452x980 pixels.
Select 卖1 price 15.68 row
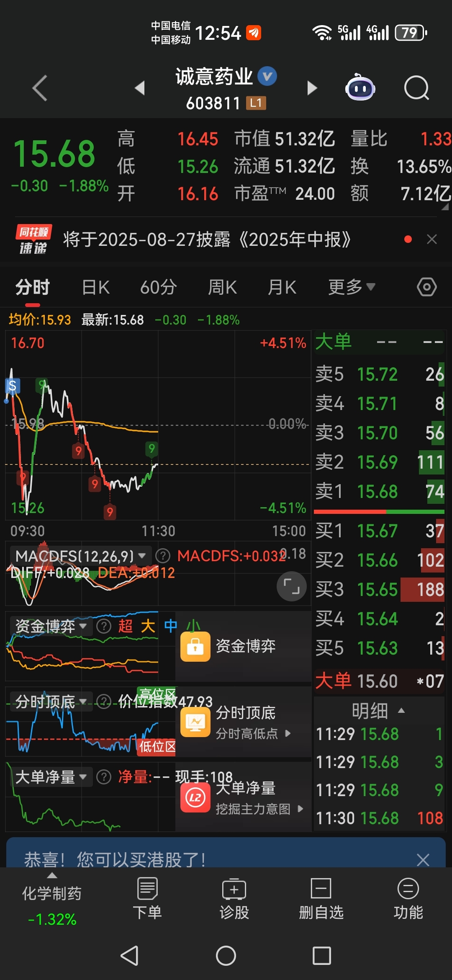379,491
